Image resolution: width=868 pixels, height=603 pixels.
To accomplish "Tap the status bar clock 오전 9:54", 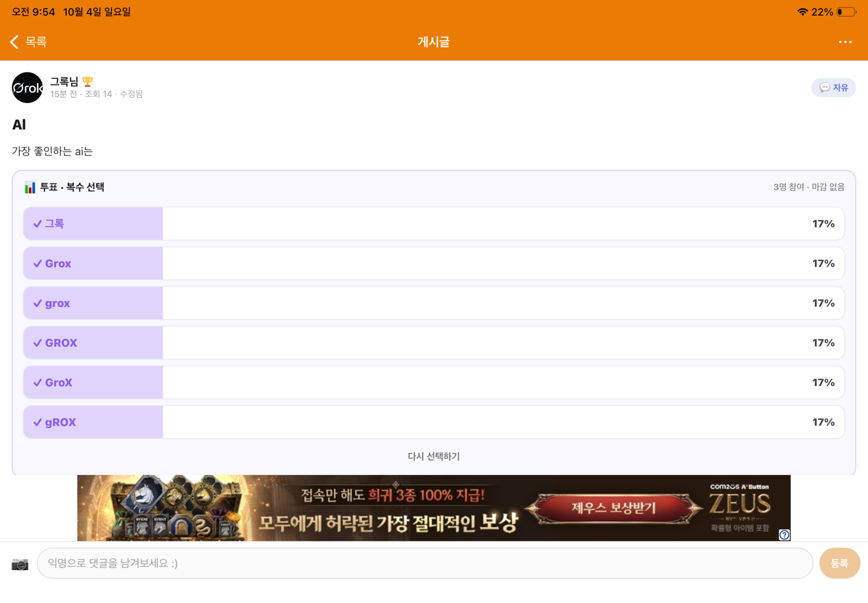I will point(33,12).
